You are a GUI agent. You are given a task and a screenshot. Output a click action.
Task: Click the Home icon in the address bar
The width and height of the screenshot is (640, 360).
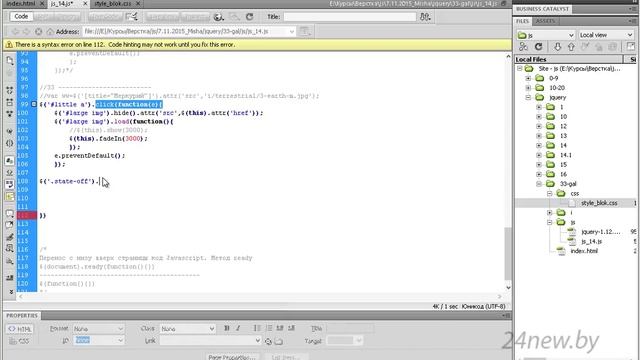(50, 31)
